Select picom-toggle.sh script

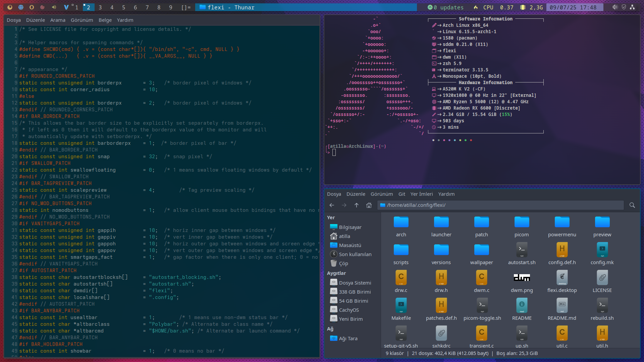[482, 310]
